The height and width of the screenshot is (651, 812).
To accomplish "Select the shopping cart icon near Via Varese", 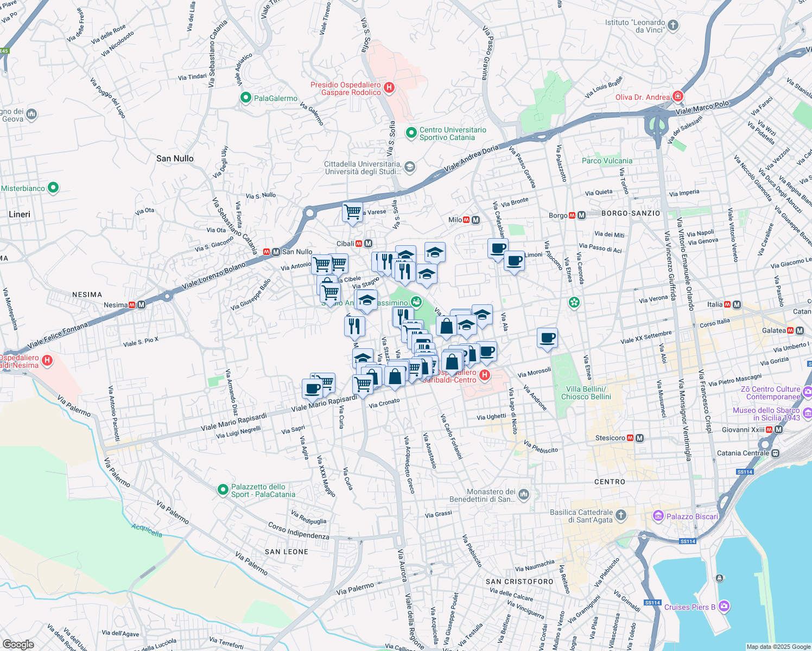I will pyautogui.click(x=352, y=213).
